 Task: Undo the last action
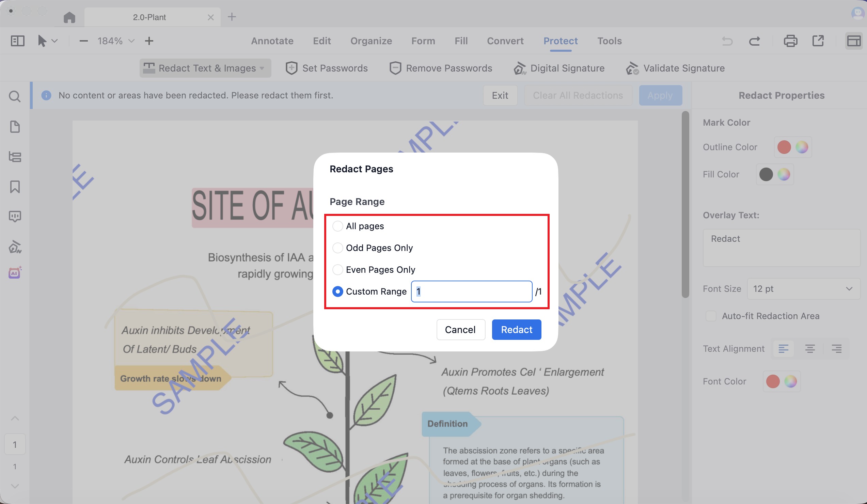pos(727,41)
